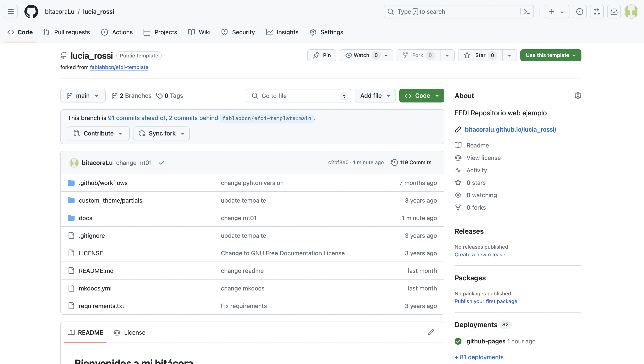
Task: Focus the Go to file search field
Action: tap(298, 96)
